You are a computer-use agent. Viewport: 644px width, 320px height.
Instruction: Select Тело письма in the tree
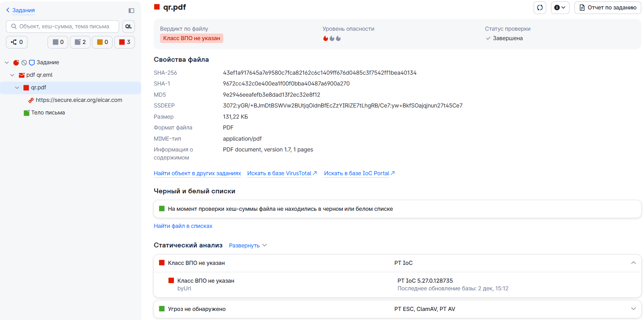48,113
